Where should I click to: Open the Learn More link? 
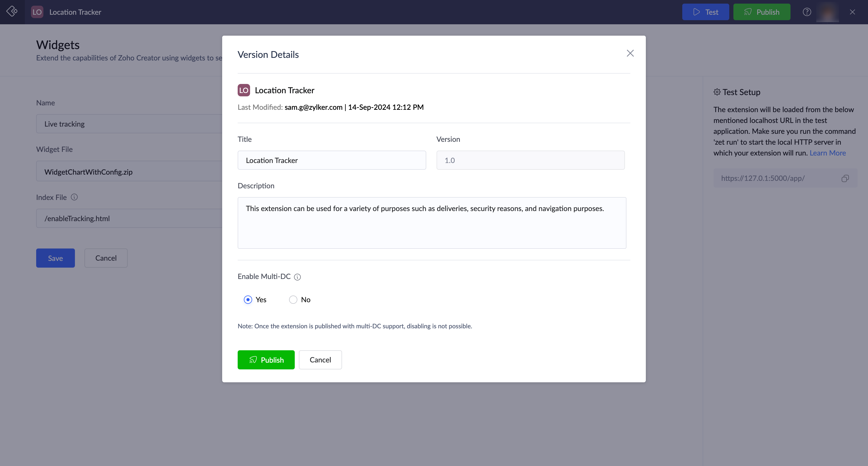click(827, 153)
